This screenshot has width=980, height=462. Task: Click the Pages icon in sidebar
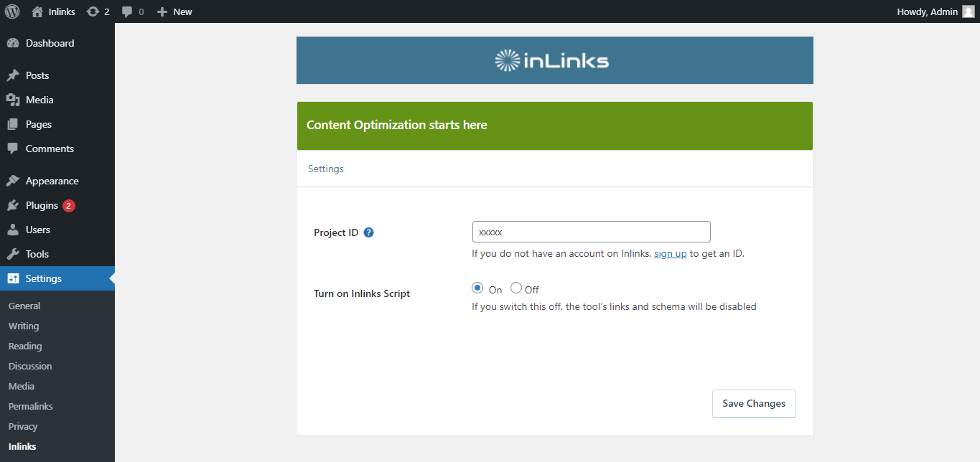[13, 124]
